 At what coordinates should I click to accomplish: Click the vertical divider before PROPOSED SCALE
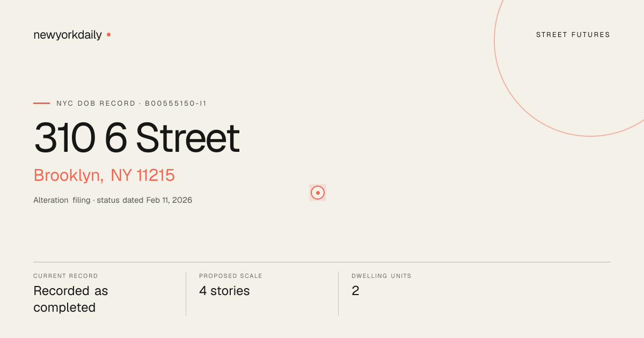pyautogui.click(x=186, y=293)
